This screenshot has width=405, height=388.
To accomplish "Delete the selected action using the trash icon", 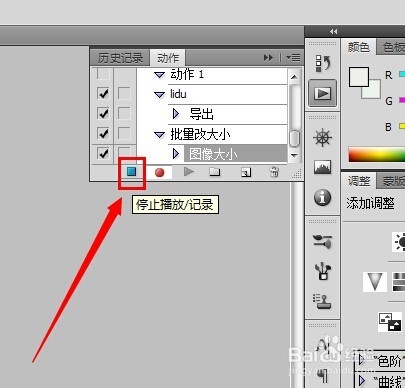I will click(x=274, y=172).
